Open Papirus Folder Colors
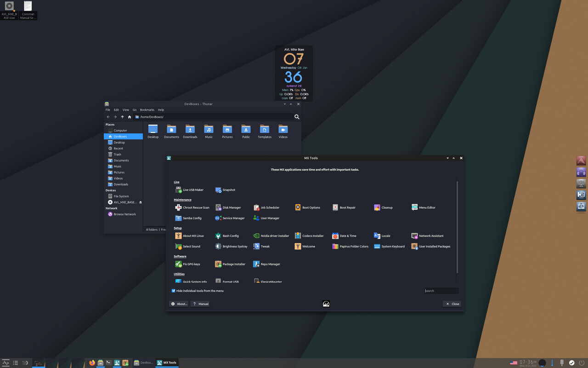This screenshot has height=368, width=588. coord(350,247)
